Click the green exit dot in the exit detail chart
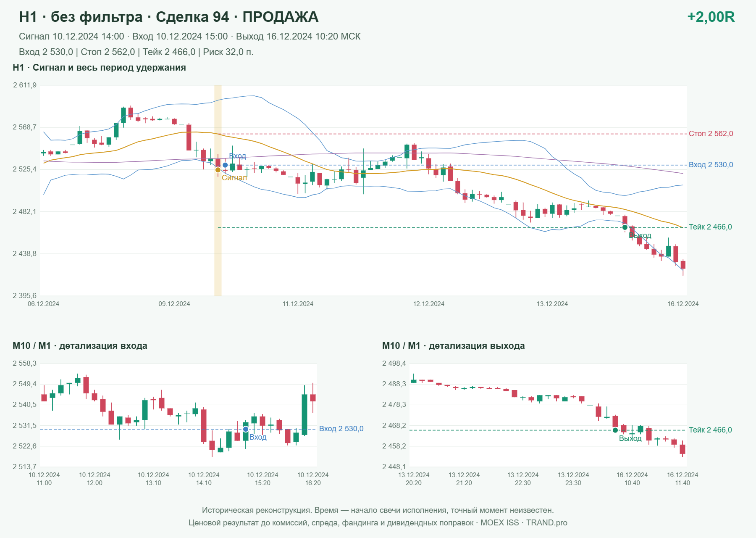Image resolution: width=756 pixels, height=538 pixels. 615,430
